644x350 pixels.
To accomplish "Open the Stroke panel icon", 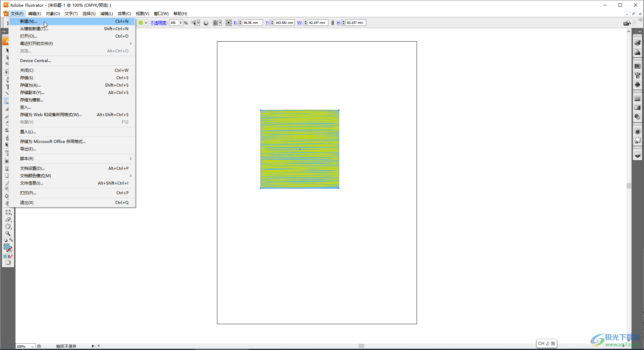I will click(x=637, y=99).
